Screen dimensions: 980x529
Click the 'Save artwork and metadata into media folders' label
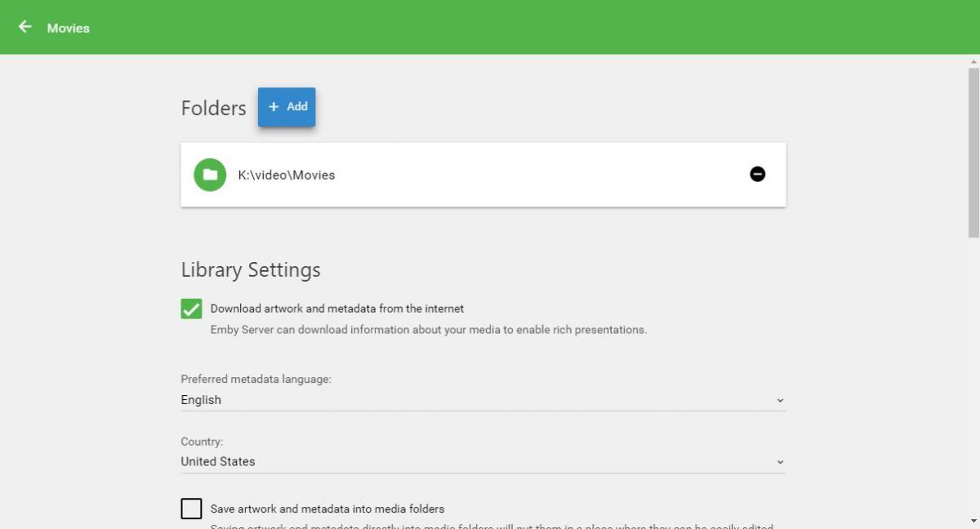coord(327,509)
